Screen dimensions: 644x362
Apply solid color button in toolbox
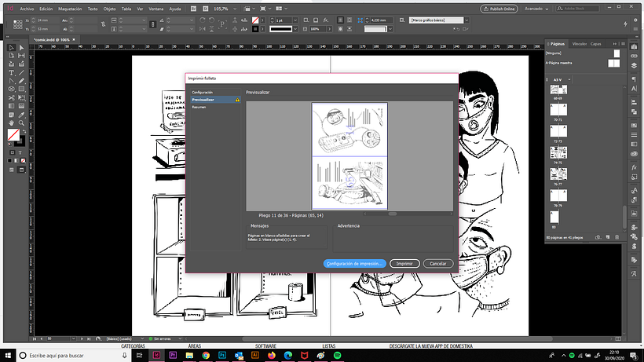9,160
